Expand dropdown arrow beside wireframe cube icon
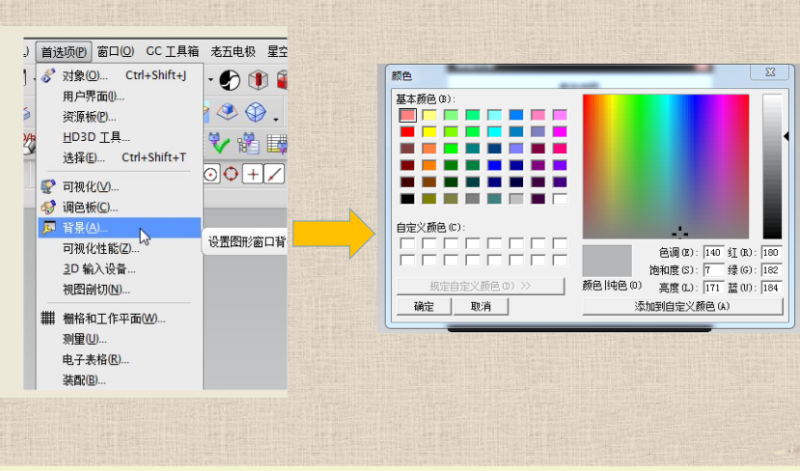The width and height of the screenshot is (800, 471). pos(276,116)
